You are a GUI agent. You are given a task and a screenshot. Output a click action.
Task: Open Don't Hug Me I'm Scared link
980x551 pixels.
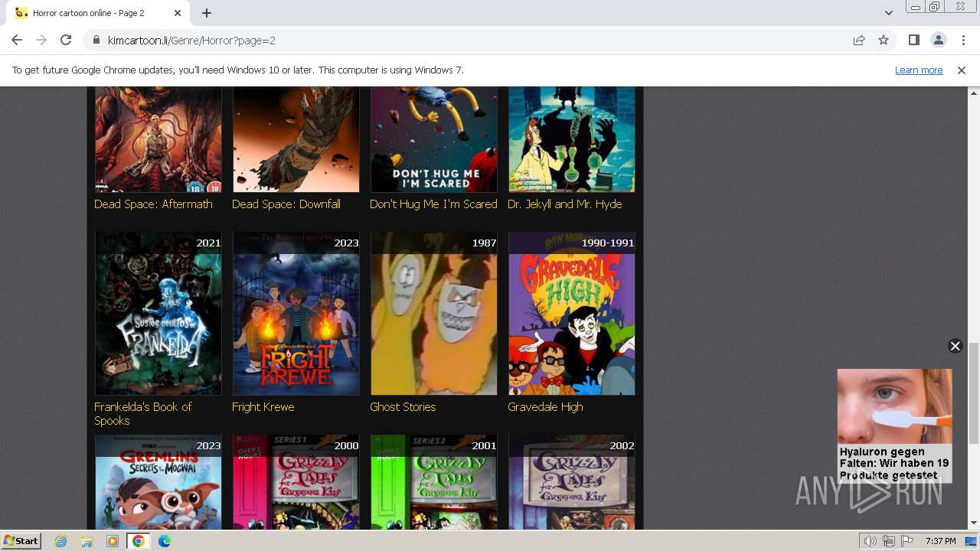(433, 204)
